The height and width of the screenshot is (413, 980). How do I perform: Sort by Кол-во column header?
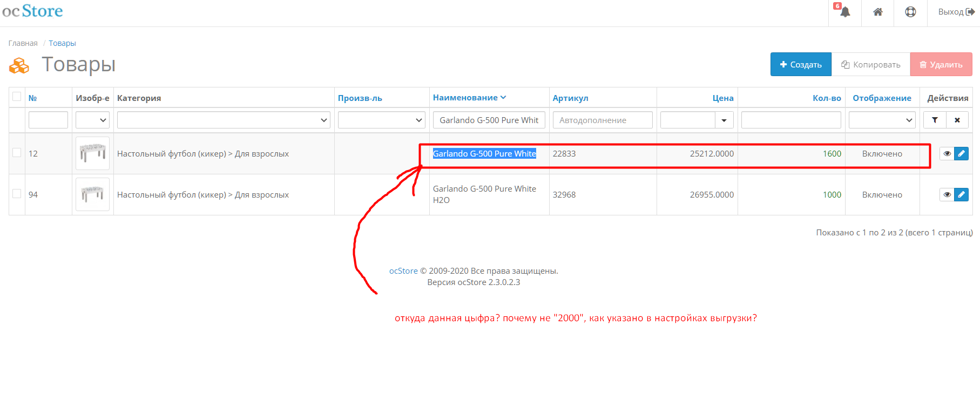pos(827,98)
